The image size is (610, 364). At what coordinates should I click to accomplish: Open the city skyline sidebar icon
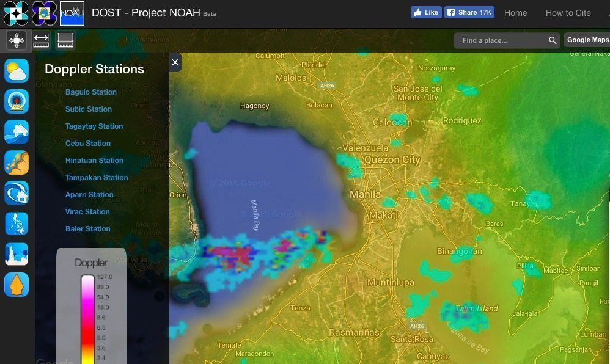click(x=17, y=254)
